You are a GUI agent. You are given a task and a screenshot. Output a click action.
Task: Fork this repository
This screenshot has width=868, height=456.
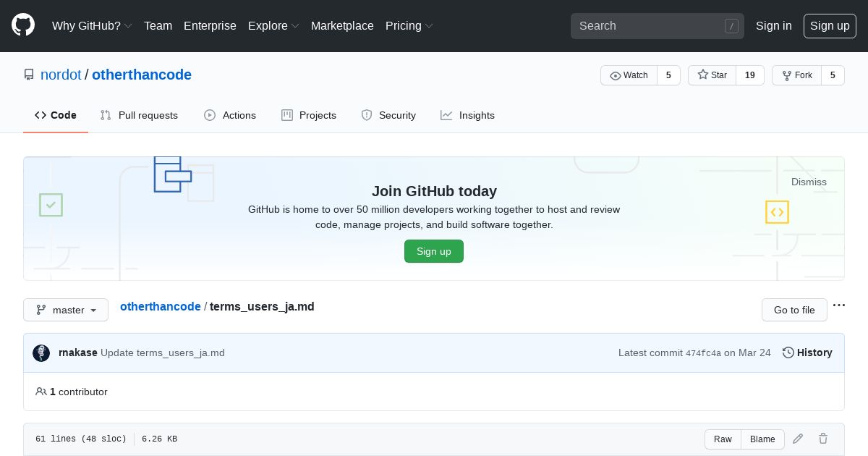tap(796, 75)
